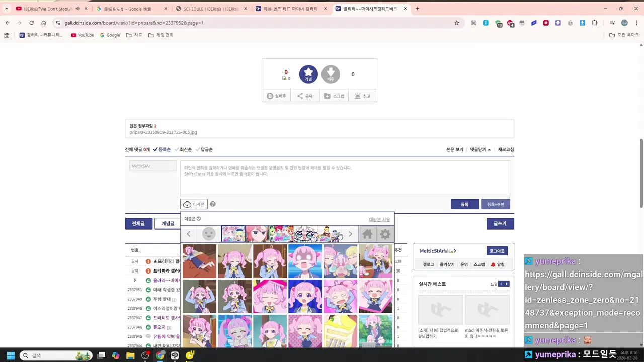Click the question mark help icon beside 디시콘
This screenshot has width=644, height=362.
213,204
